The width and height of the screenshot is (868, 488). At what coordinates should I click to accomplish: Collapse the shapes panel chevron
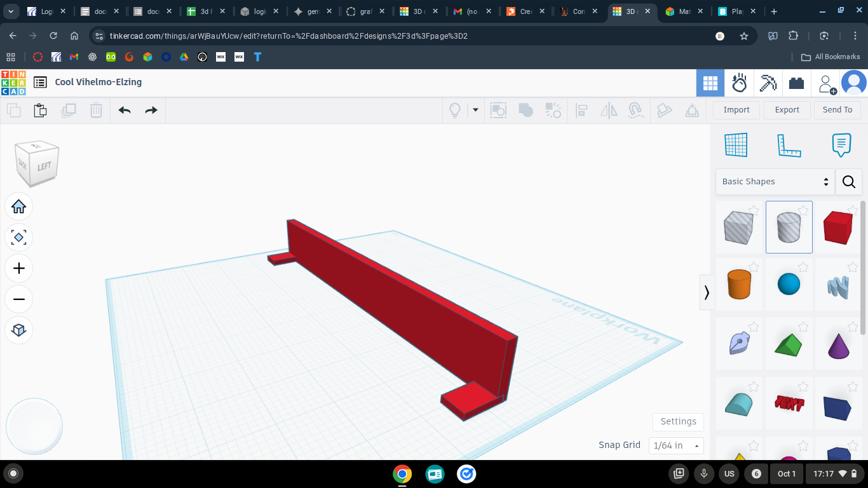[707, 292]
